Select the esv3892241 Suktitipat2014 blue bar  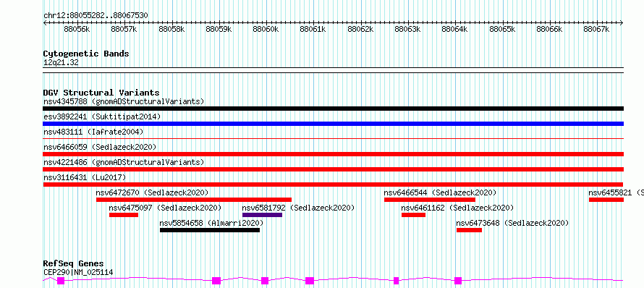click(x=333, y=124)
